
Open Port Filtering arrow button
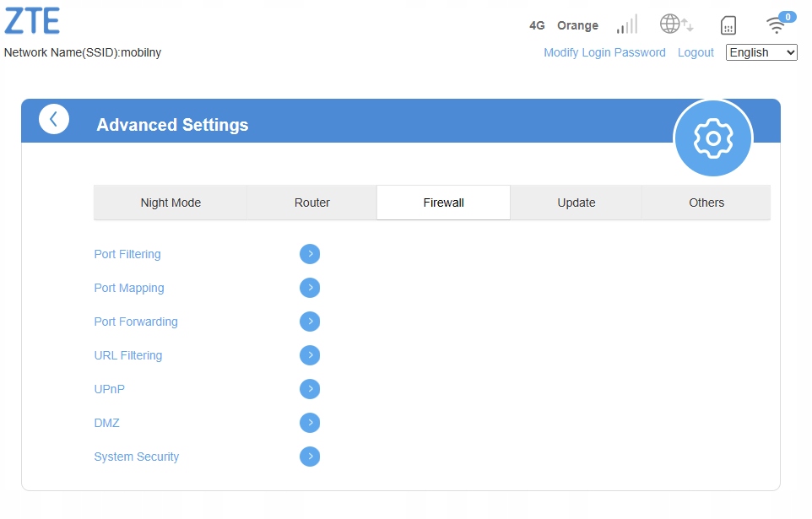point(310,254)
